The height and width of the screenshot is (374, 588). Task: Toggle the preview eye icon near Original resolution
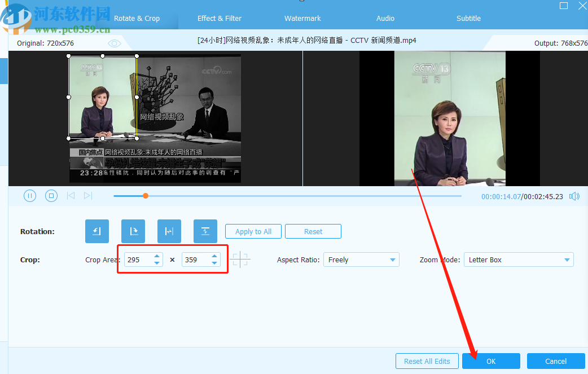[114, 42]
